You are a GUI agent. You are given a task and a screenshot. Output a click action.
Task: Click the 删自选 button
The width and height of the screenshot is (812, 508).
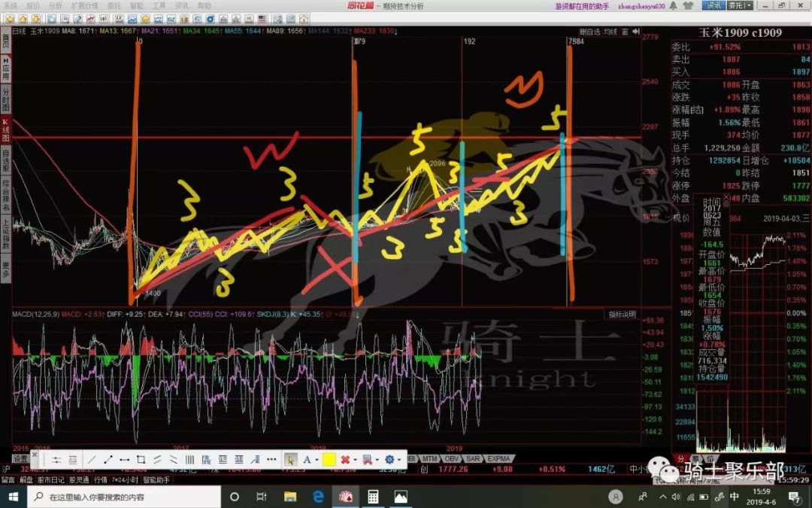[590, 32]
